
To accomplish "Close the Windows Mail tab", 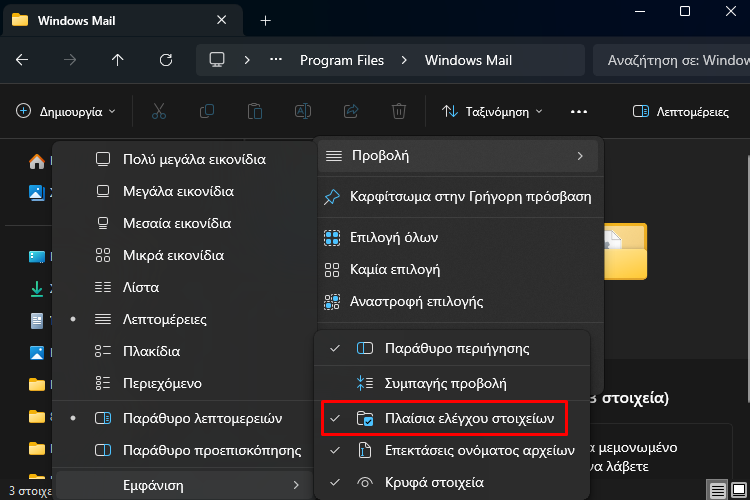I will click(x=221, y=20).
